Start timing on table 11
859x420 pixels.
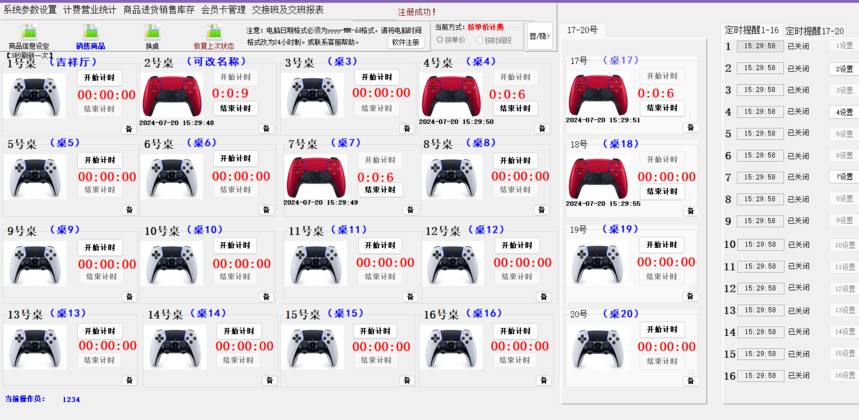380,245
